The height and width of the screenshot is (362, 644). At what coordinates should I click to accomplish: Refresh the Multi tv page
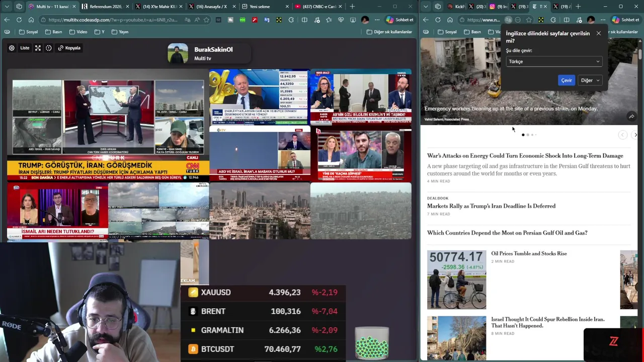(19, 20)
